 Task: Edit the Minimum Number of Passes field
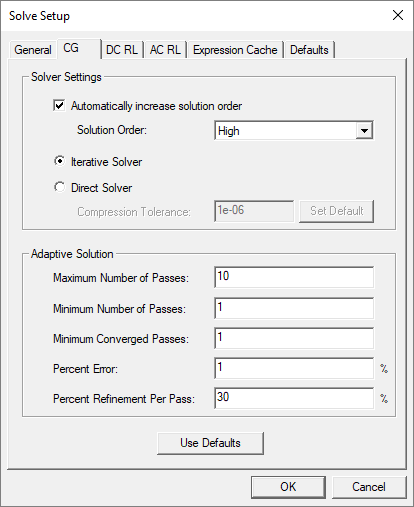[294, 308]
